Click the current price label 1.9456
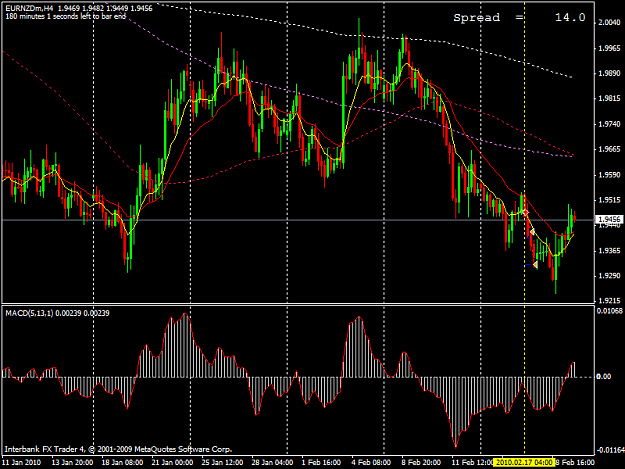The width and height of the screenshot is (625, 469). (609, 220)
